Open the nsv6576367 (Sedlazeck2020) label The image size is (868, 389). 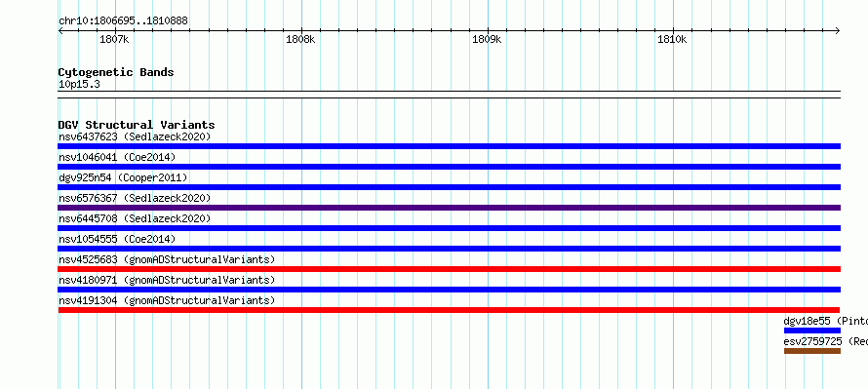[x=135, y=198]
